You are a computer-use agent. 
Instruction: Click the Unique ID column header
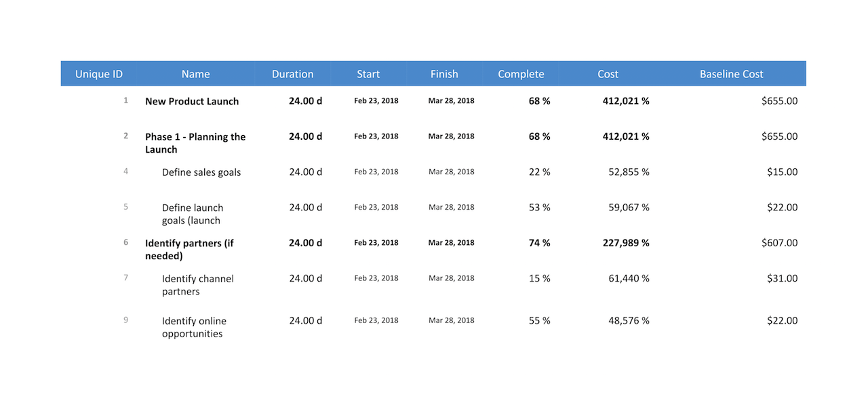point(99,74)
